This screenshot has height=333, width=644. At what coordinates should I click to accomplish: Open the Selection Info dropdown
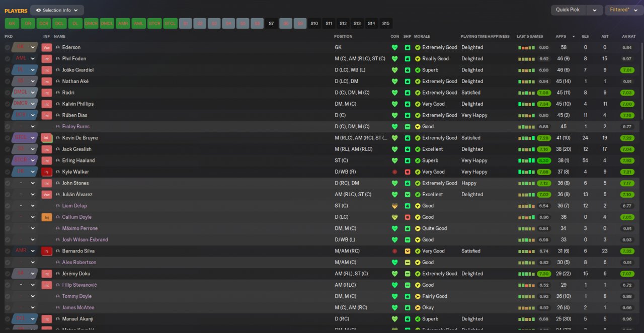pos(57,10)
